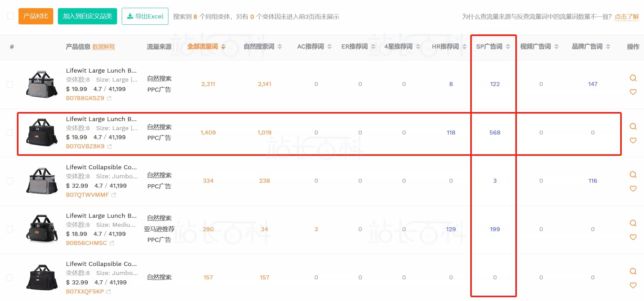Click the orange 产品对比 button
The height and width of the screenshot is (301, 644).
coord(36,16)
